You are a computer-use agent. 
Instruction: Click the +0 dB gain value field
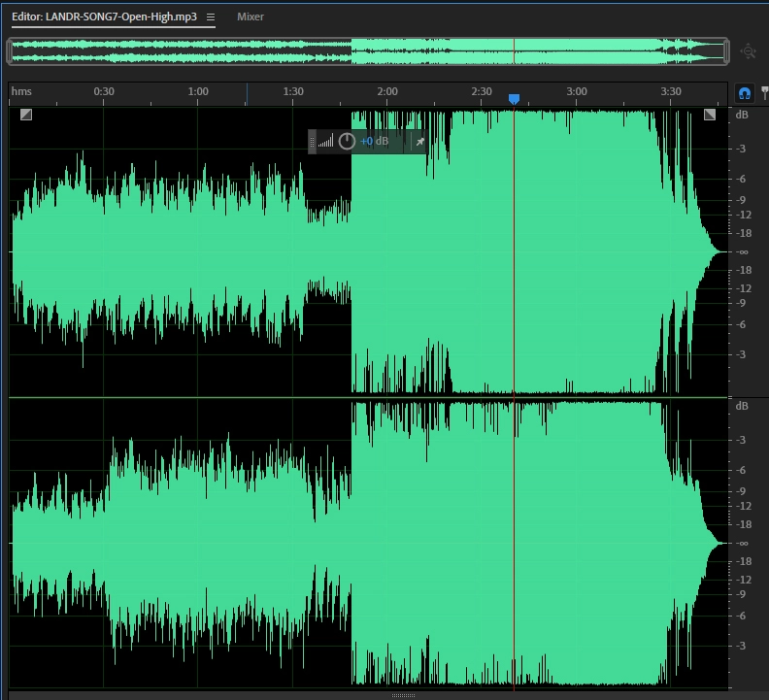[374, 142]
